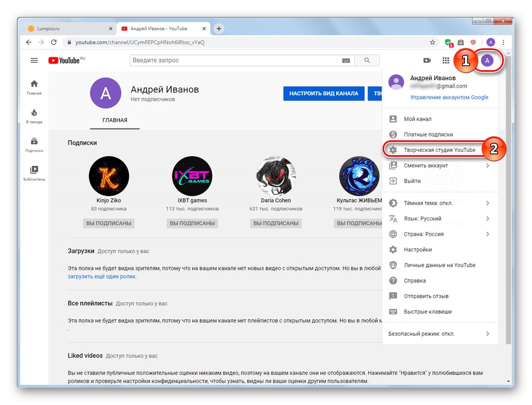532x405 pixels.
Task: Open the YouTube logo homepage icon
Action: coord(65,60)
